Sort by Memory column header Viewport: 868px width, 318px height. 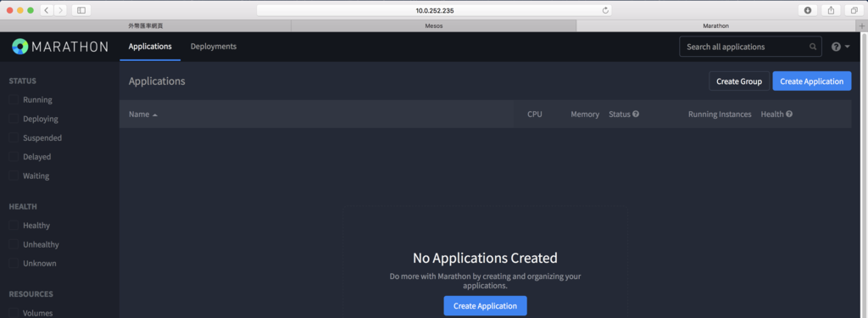point(585,114)
